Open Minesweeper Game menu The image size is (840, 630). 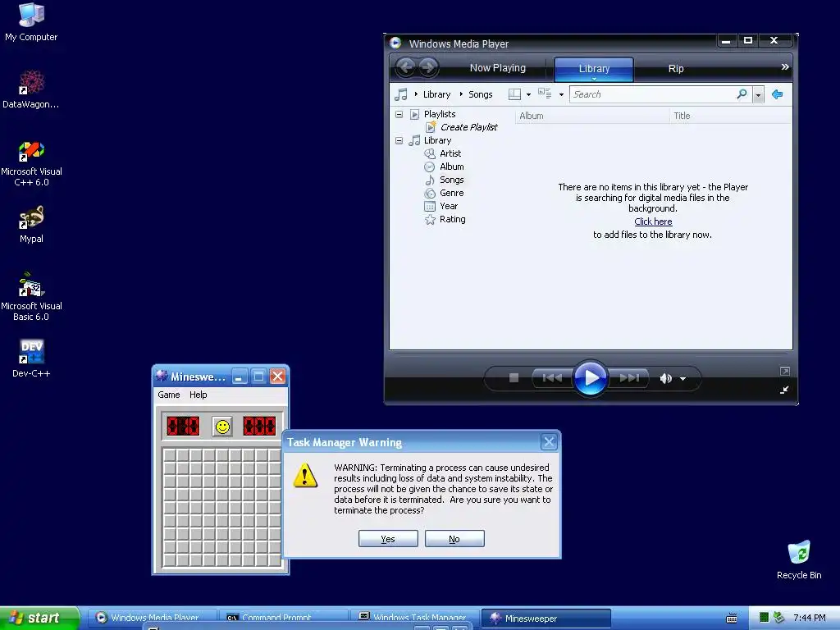click(169, 395)
